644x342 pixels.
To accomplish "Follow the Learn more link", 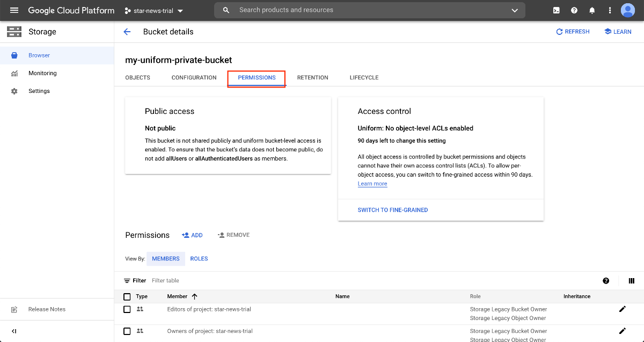I will 372,184.
